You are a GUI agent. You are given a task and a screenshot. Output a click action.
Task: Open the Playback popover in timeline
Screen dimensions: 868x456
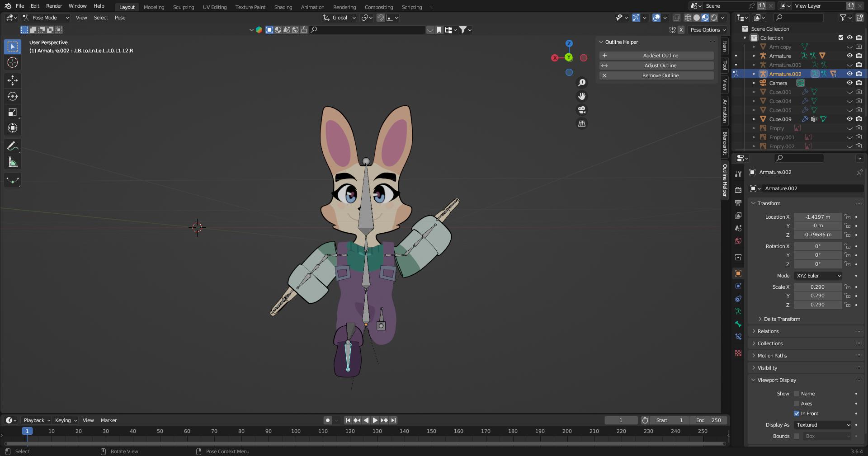tap(36, 420)
